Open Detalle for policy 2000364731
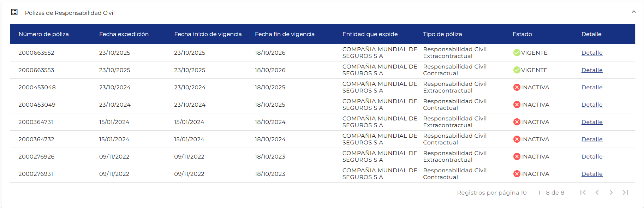 [592, 122]
